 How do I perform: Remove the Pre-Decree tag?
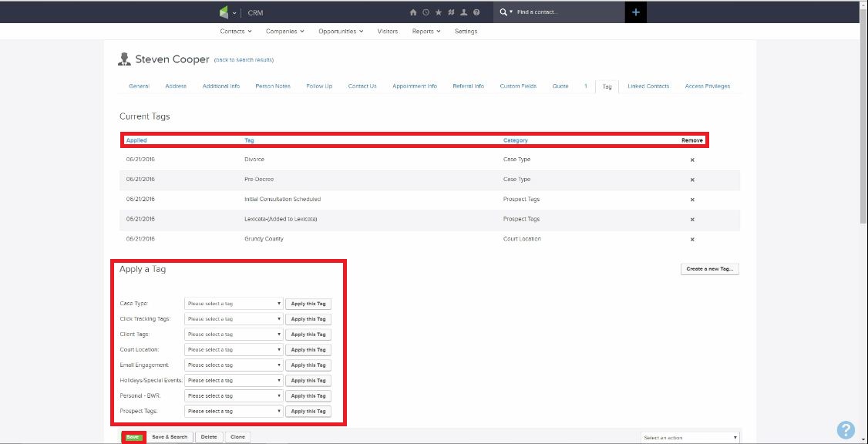(692, 180)
